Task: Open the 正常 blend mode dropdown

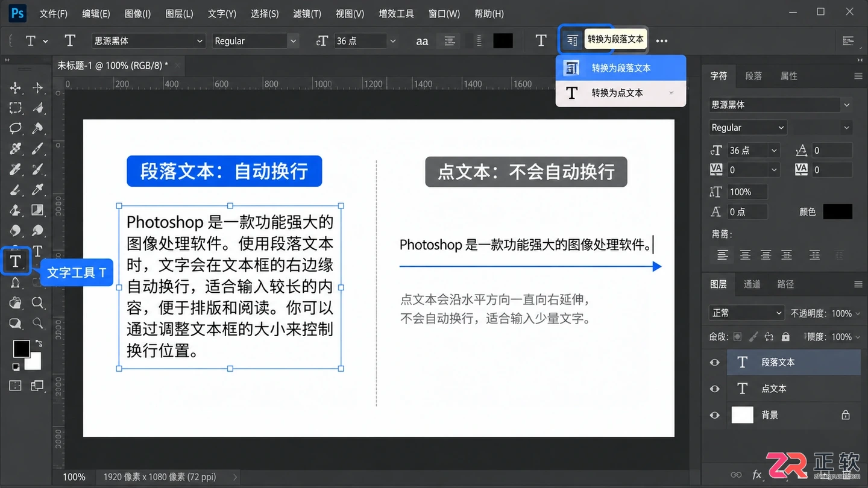Action: coord(746,313)
